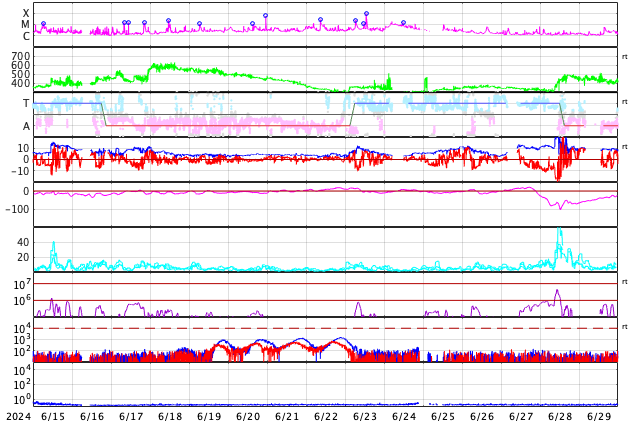
Task: Click the -100 axis tick label
Action: pos(17,209)
